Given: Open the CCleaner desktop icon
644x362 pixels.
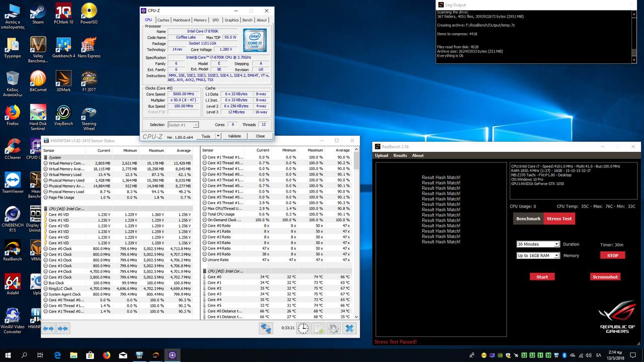Looking at the screenshot, I should [13, 149].
